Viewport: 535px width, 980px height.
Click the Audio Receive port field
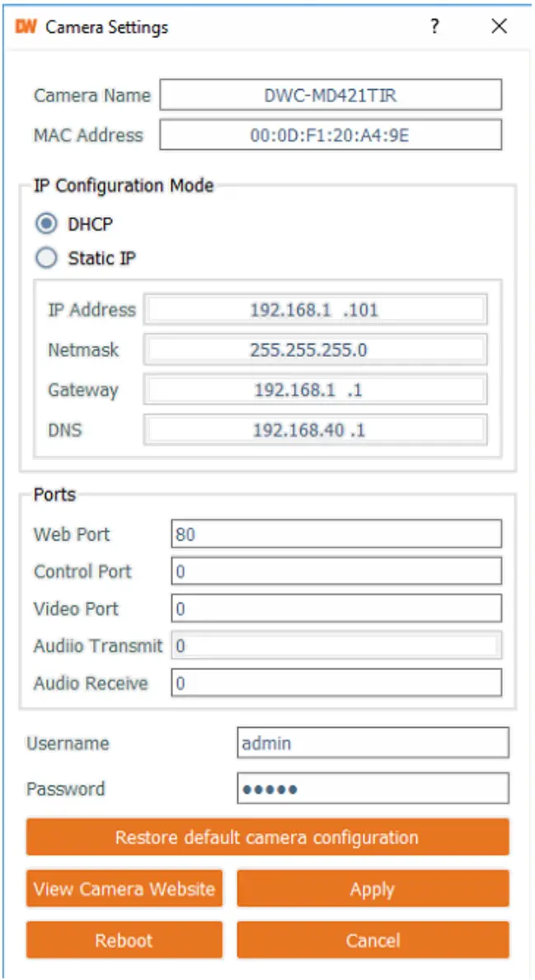tap(336, 683)
